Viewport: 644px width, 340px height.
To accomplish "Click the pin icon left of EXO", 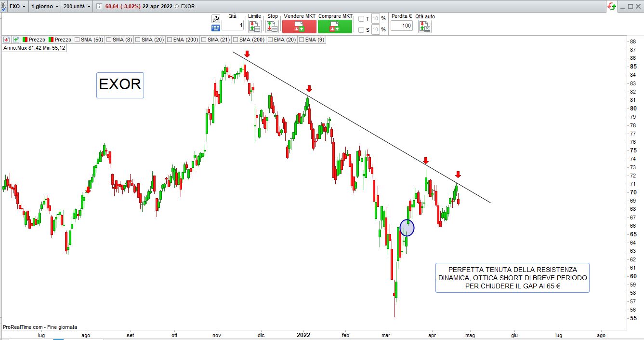I will 4,7.
